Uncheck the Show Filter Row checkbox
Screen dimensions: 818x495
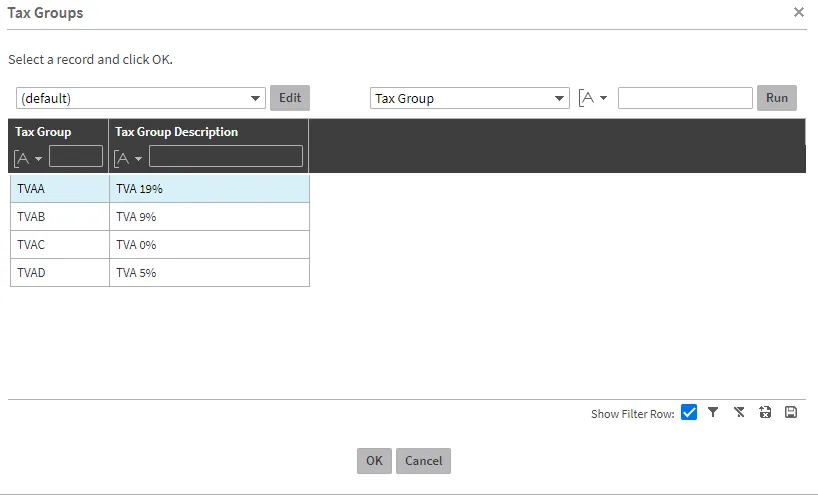pyautogui.click(x=689, y=413)
